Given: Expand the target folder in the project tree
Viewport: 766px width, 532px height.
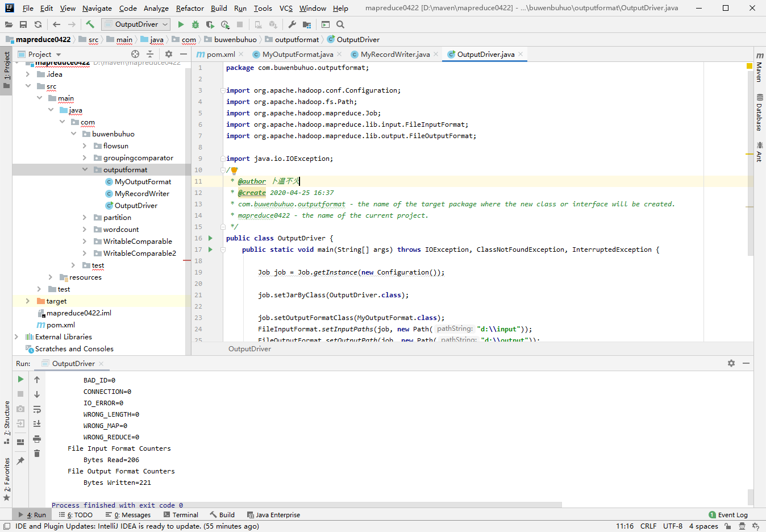Looking at the screenshot, I should tap(27, 301).
